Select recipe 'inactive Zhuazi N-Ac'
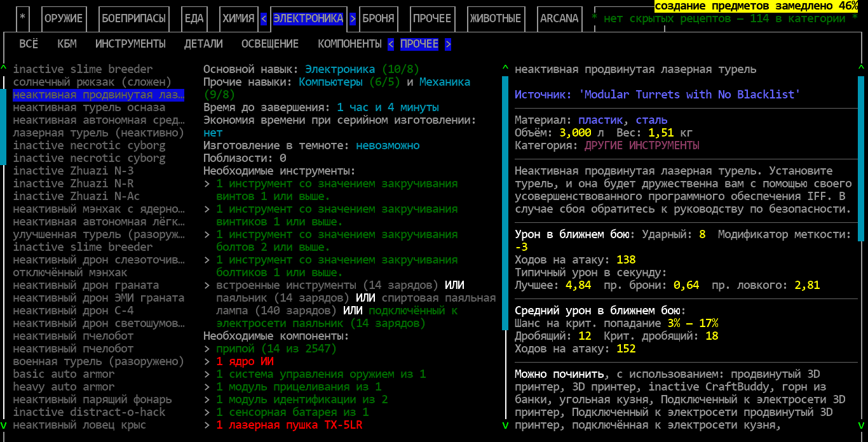868x442 pixels. (76, 196)
